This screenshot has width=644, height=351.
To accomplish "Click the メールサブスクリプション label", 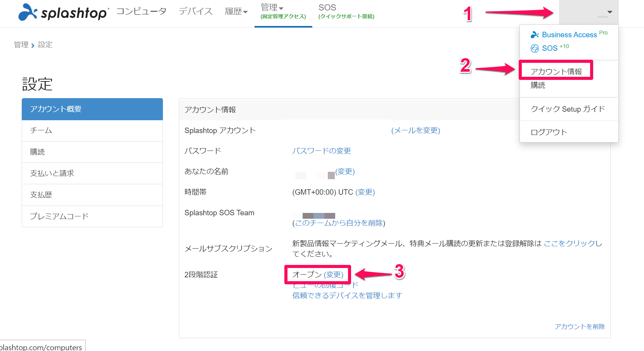I will tap(229, 249).
